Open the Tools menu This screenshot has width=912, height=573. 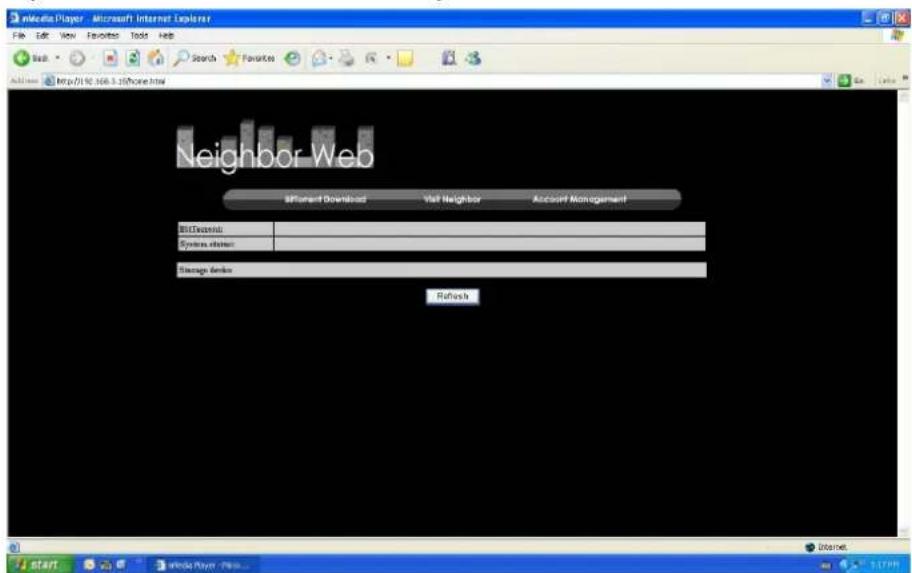pos(139,35)
